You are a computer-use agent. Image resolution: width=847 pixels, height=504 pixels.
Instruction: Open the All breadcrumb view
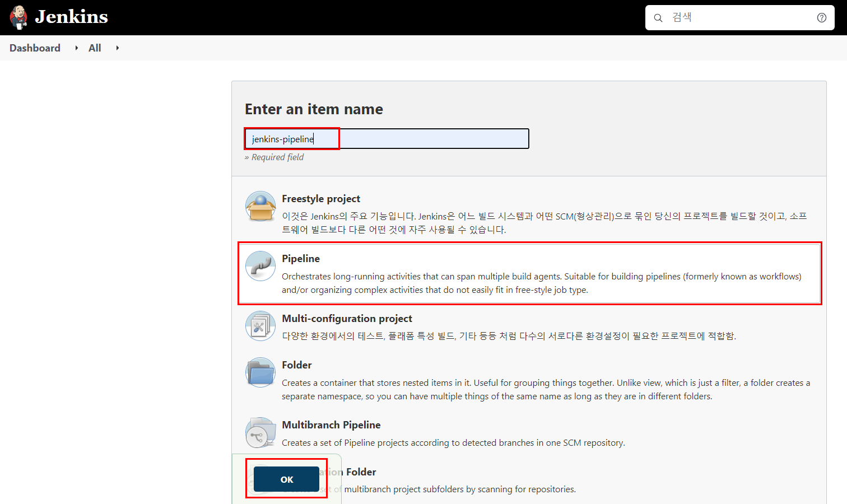tap(95, 48)
